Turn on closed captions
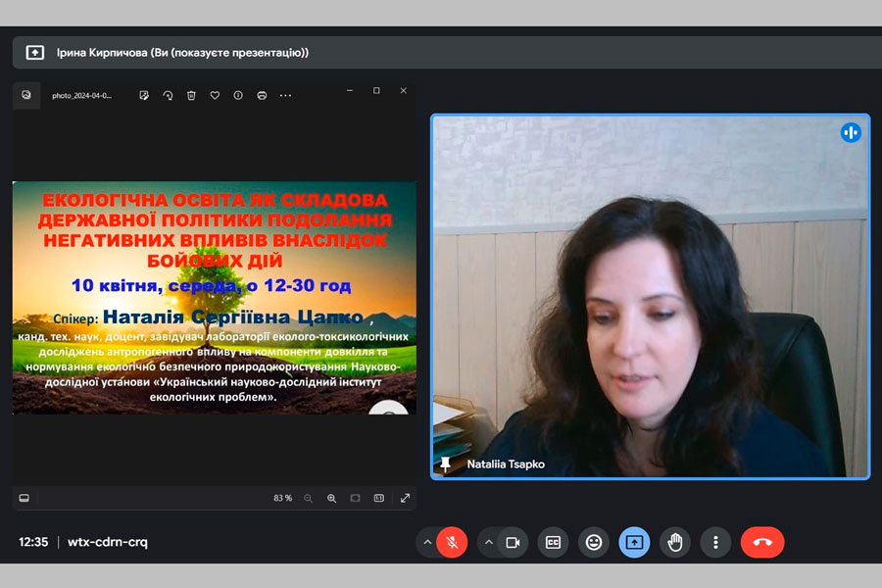The width and height of the screenshot is (882, 588). tap(553, 542)
